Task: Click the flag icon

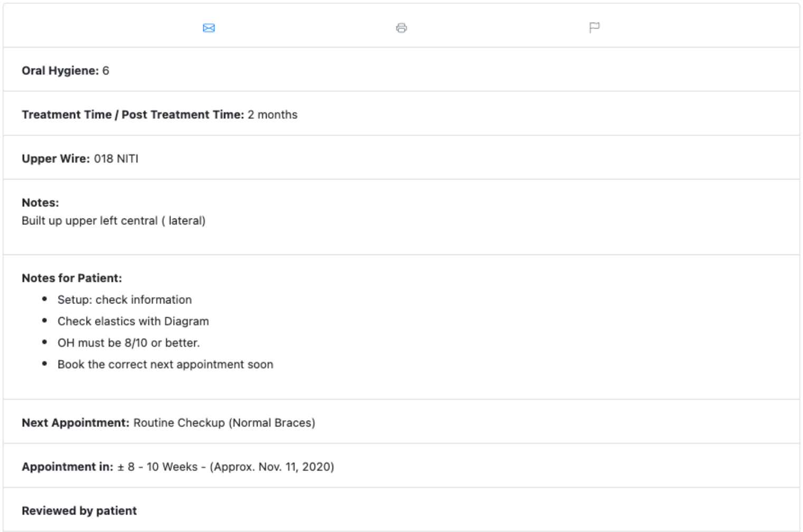Action: 594,27
